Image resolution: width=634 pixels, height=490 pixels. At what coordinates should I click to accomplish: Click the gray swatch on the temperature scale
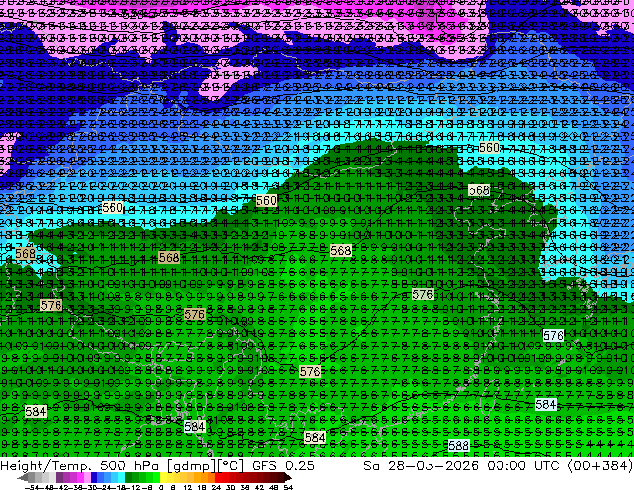click(32, 477)
